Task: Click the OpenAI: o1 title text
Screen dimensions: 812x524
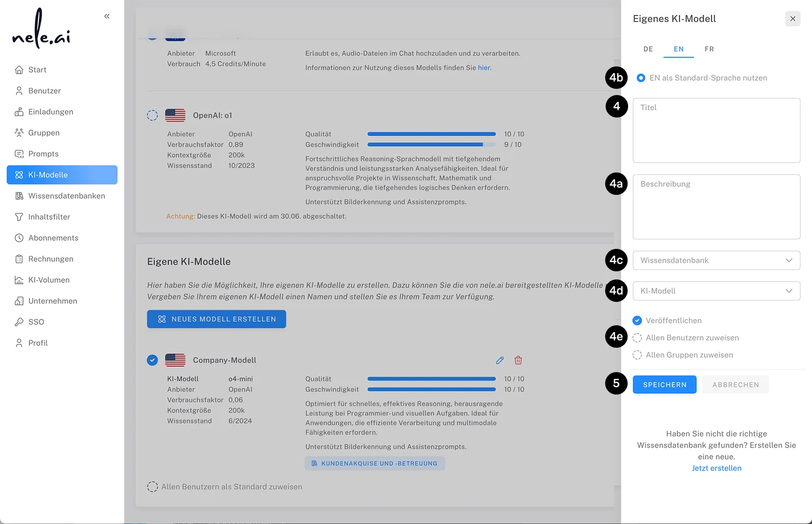Action: [x=213, y=115]
